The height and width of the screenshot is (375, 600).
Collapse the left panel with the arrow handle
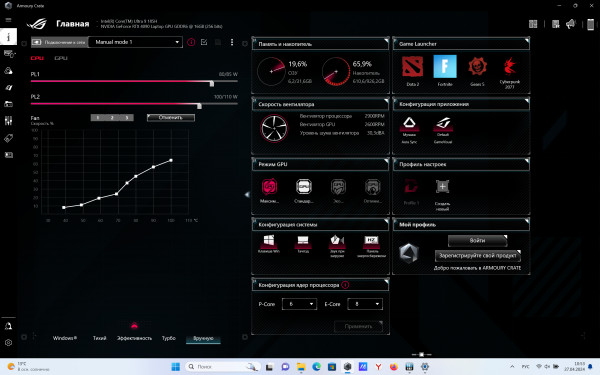coord(247,194)
